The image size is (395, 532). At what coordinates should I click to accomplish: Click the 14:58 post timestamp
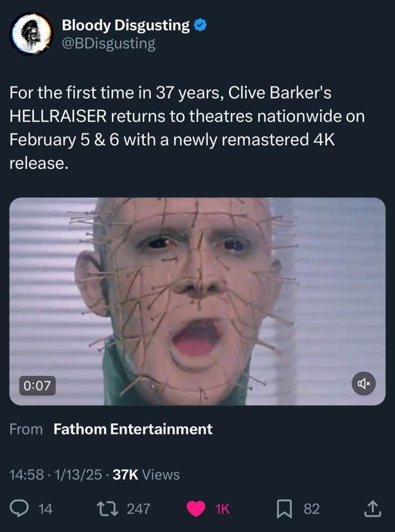27,475
